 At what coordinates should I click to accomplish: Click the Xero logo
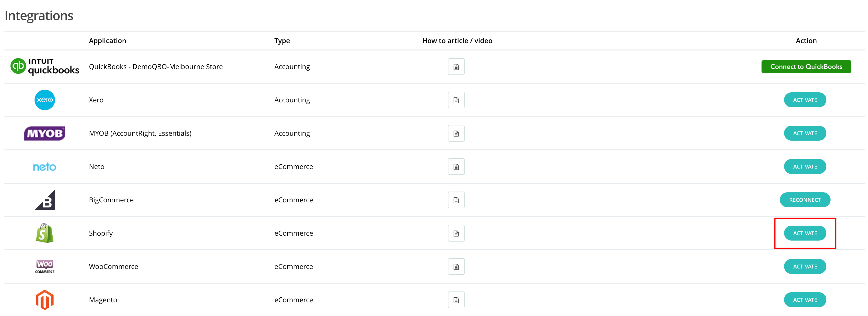45,100
